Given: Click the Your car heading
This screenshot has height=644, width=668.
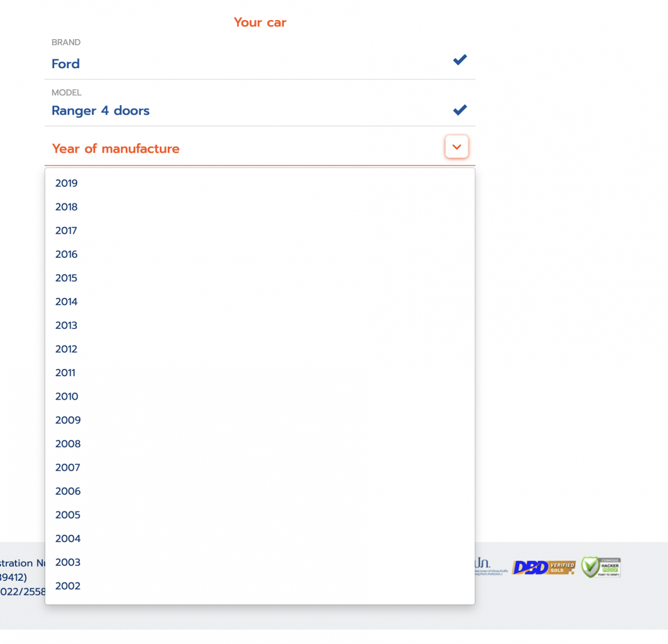Looking at the screenshot, I should click(260, 22).
